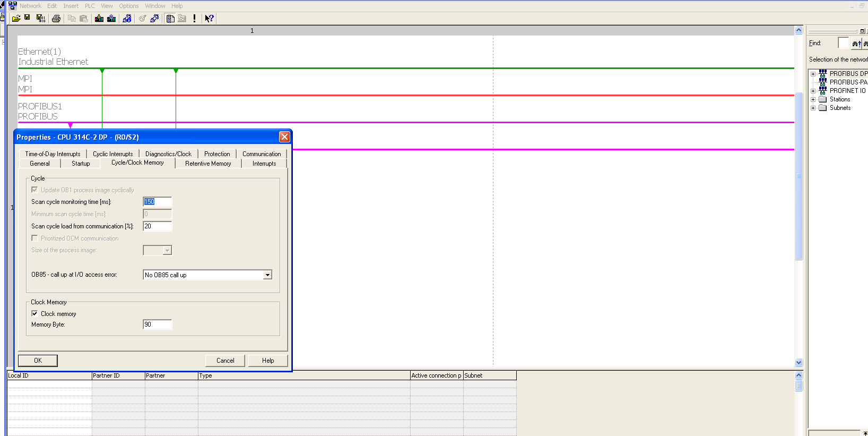Click the Local ID column header
This screenshot has height=436, width=868.
pos(49,375)
